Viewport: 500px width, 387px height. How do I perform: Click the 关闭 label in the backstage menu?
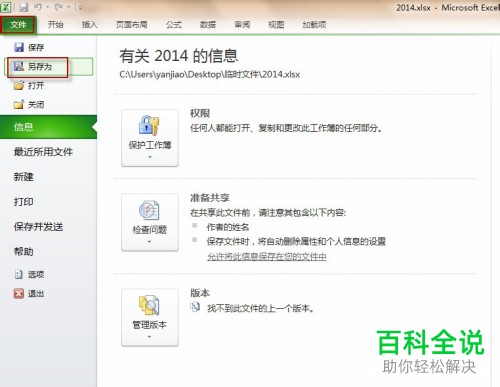coord(36,105)
